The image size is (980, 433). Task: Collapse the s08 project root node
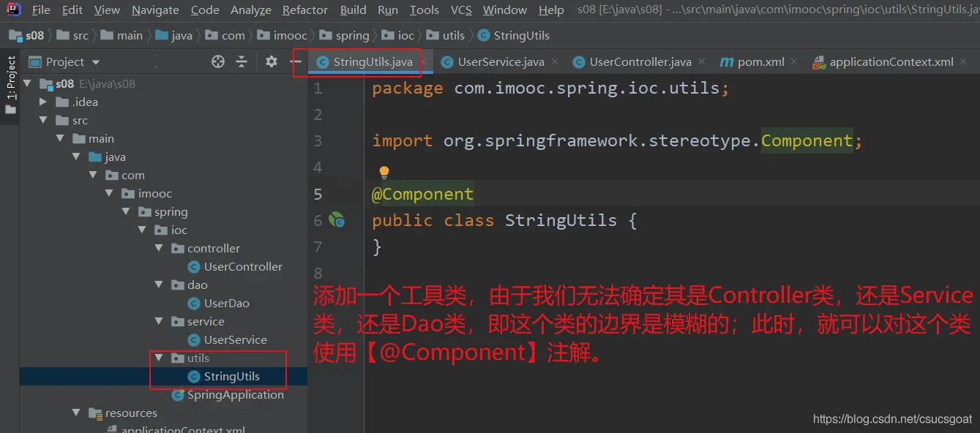coord(27,83)
